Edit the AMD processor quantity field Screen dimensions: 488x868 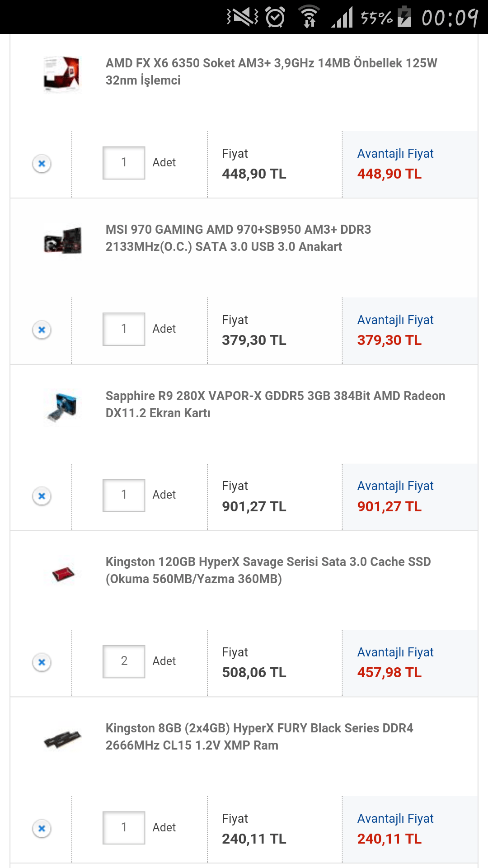click(124, 163)
